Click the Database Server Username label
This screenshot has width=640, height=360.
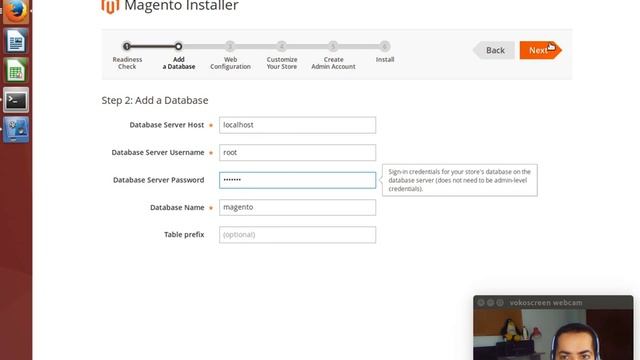click(x=158, y=152)
